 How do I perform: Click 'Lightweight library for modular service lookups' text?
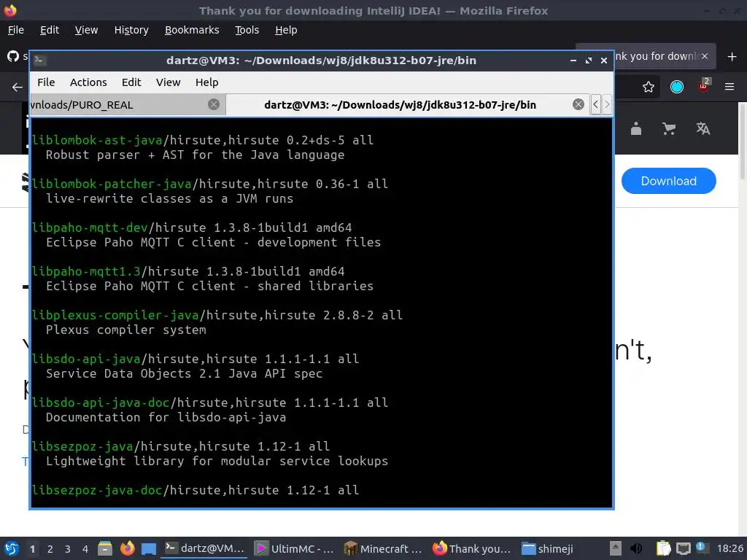click(x=217, y=461)
